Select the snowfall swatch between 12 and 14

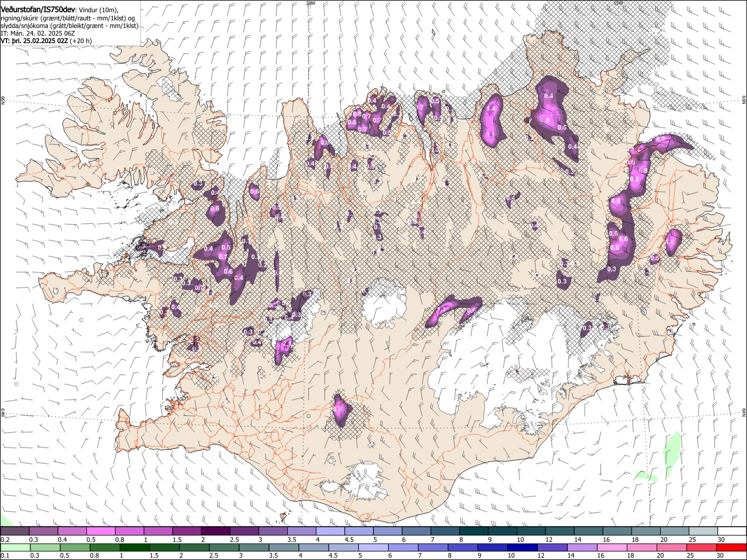pyautogui.click(x=559, y=531)
